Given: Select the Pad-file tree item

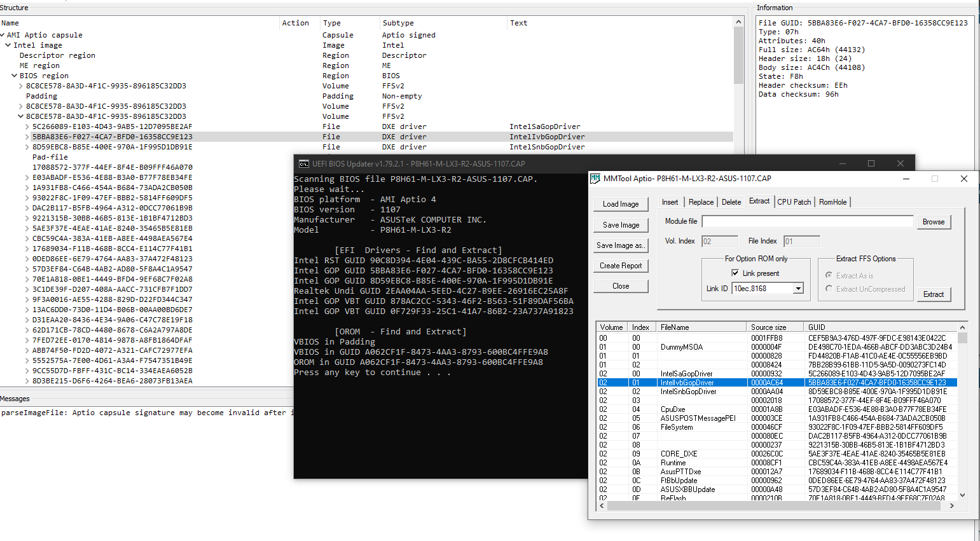Looking at the screenshot, I should point(50,157).
